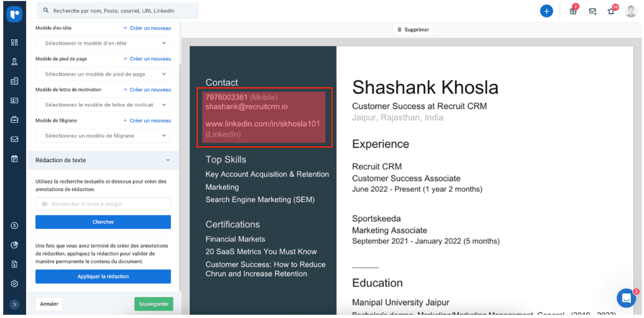The width and height of the screenshot is (644, 318).
Task: Open the notifications bell icon
Action: (x=611, y=11)
